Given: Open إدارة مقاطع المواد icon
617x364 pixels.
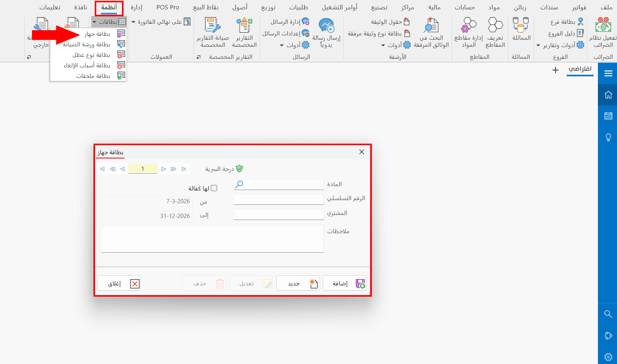Looking at the screenshot, I should (468, 25).
